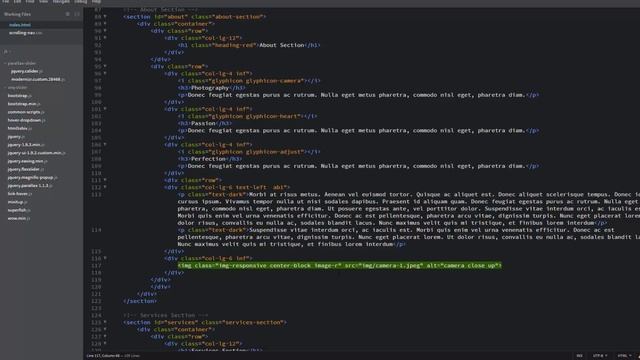640x360 pixels.
Task: Open the Working Files settings gear
Action: (68, 14)
